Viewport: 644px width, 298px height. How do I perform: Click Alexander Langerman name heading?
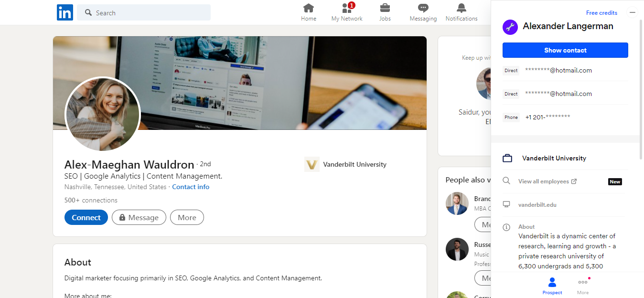pos(568,26)
